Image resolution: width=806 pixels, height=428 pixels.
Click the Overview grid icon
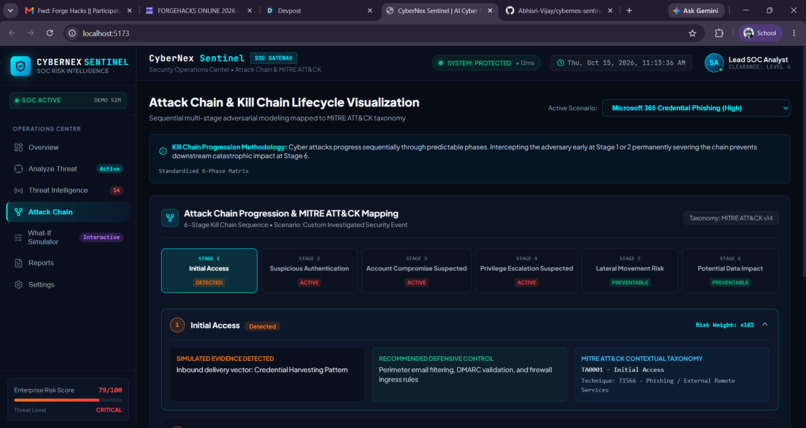[x=19, y=147]
